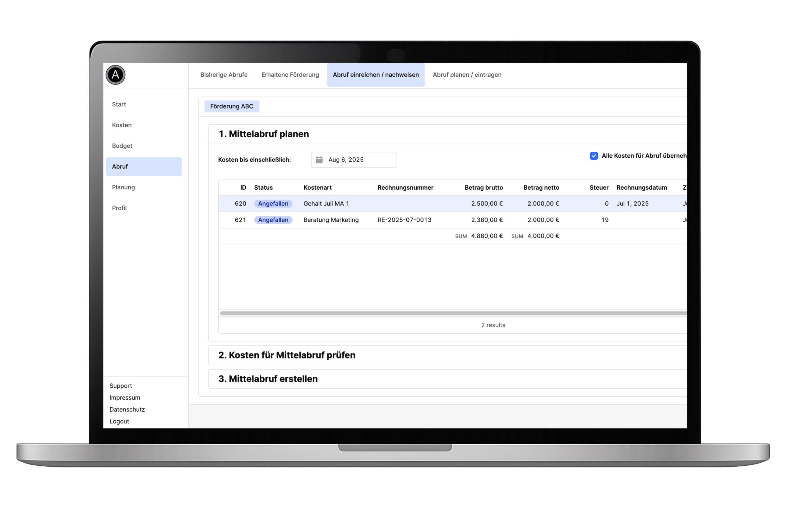Go to Budget in the sidebar
Screen dimensions: 796x532
click(x=122, y=146)
